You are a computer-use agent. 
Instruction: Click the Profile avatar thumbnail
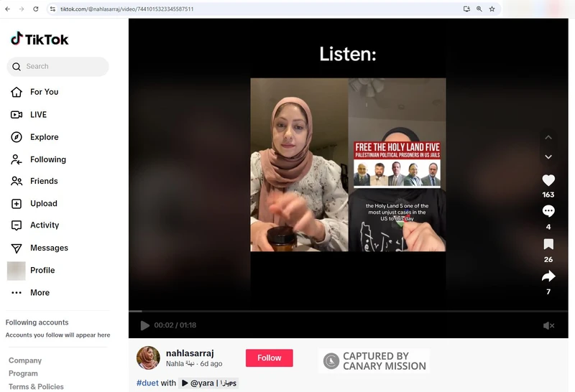click(16, 271)
